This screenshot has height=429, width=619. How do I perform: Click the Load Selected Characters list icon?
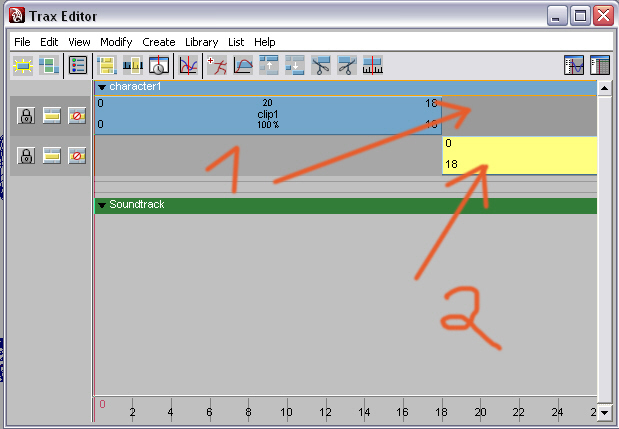tap(78, 66)
